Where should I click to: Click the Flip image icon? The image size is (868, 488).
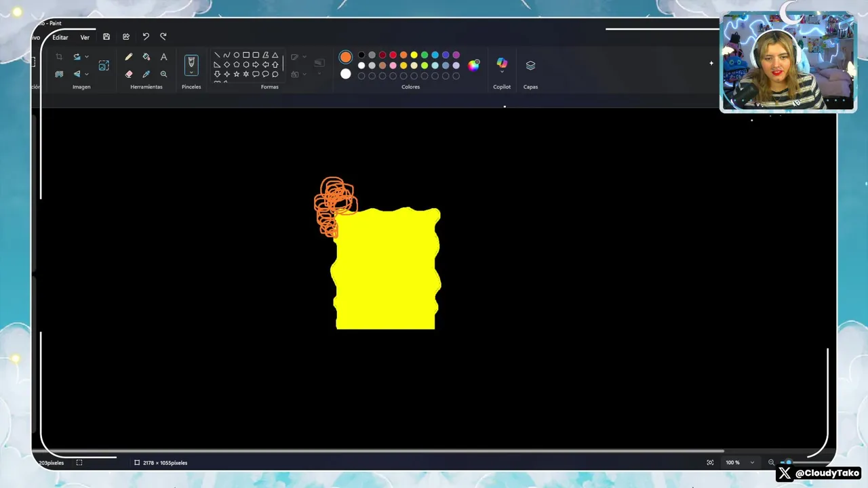[x=77, y=74]
